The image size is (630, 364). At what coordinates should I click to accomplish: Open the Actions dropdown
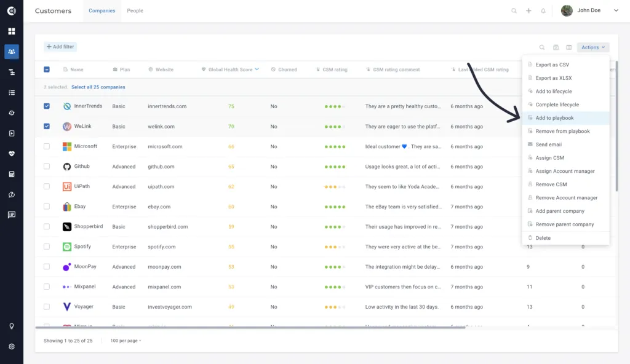(593, 47)
